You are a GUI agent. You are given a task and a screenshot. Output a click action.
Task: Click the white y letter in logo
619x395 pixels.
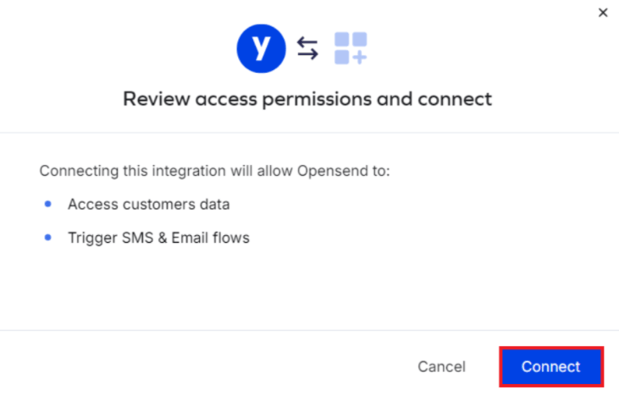(261, 48)
